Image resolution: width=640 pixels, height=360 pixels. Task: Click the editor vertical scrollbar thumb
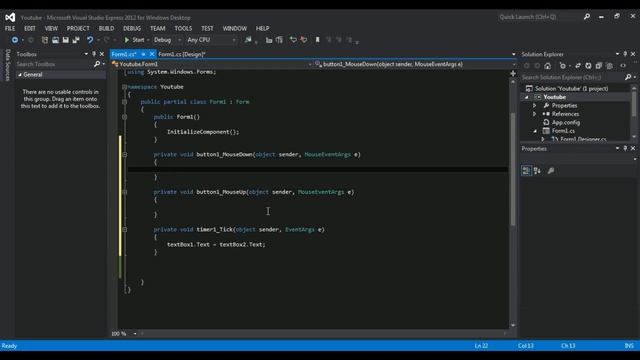click(x=513, y=169)
